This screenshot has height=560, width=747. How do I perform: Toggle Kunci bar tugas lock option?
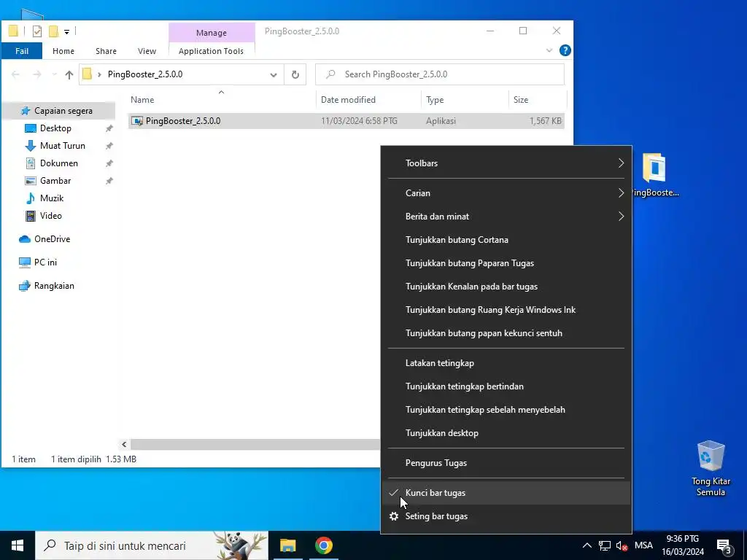pos(506,493)
